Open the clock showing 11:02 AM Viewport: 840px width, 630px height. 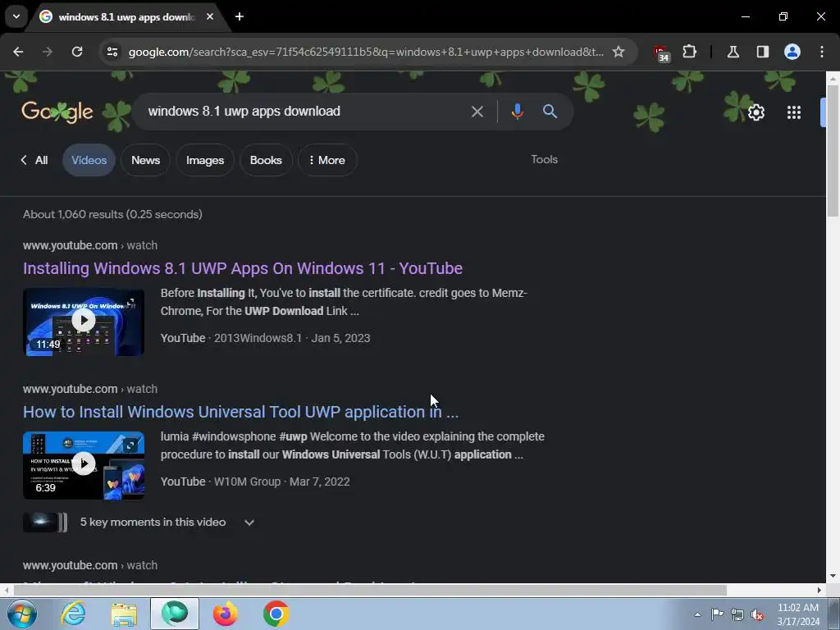tap(798, 614)
